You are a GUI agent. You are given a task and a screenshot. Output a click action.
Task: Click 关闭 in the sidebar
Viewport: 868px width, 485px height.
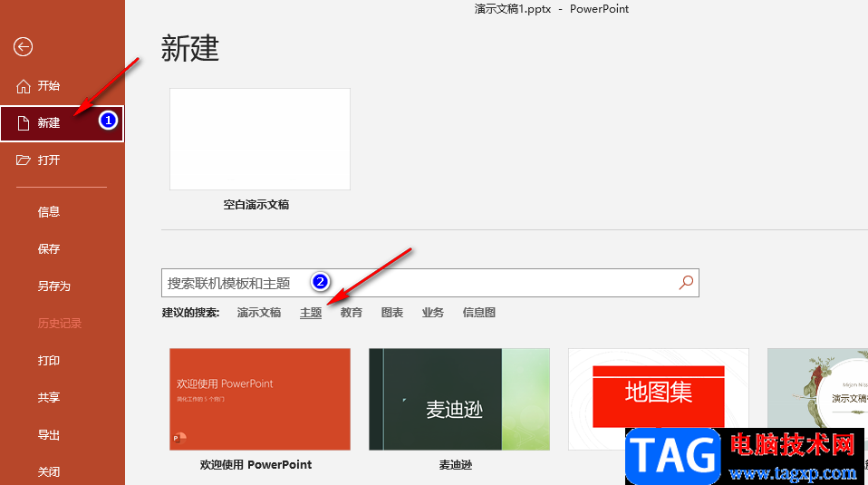pyautogui.click(x=49, y=471)
